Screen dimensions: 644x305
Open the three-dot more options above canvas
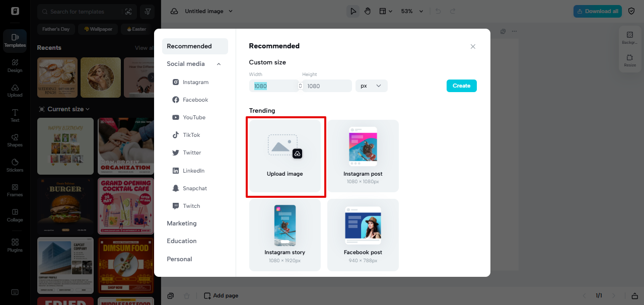pyautogui.click(x=514, y=31)
